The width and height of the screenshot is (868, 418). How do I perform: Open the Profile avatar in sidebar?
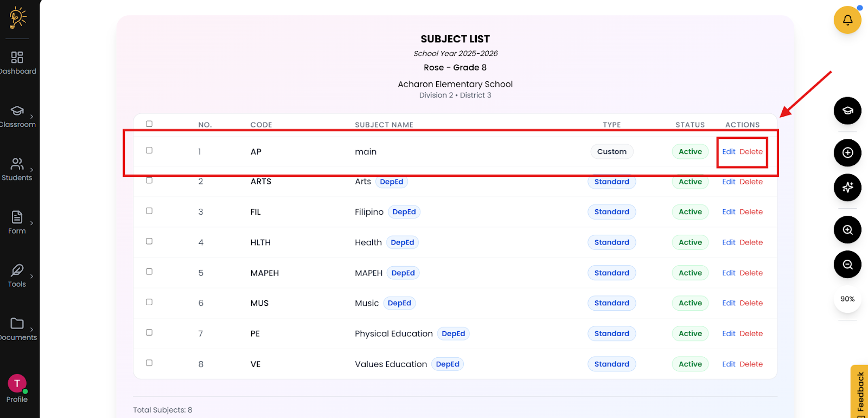(17, 384)
